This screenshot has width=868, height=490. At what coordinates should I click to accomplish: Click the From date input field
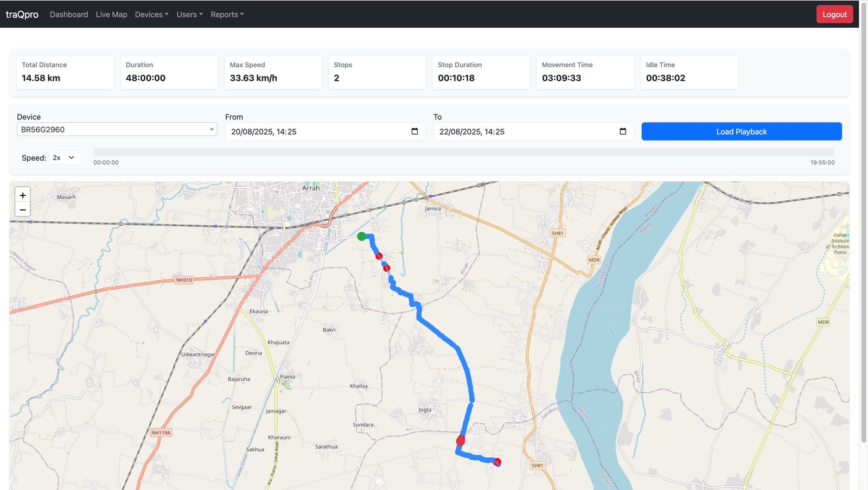pos(325,131)
